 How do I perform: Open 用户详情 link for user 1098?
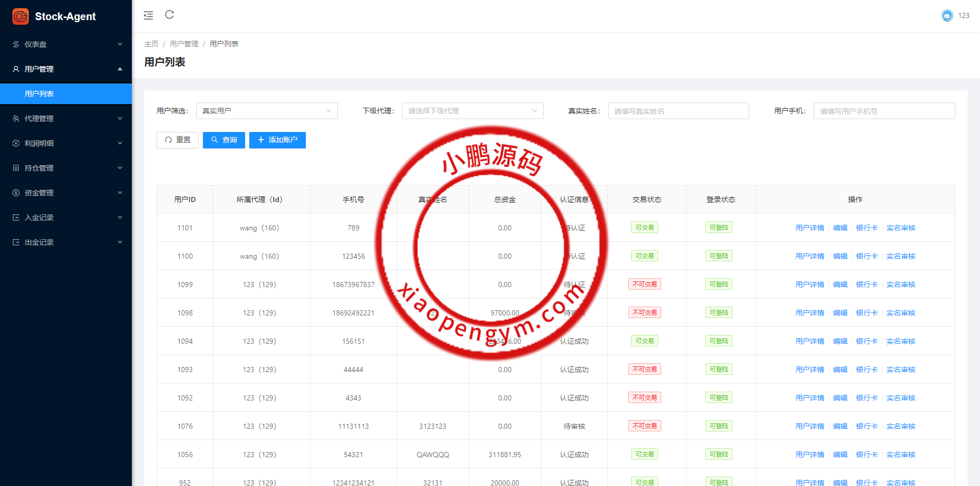[x=810, y=313]
